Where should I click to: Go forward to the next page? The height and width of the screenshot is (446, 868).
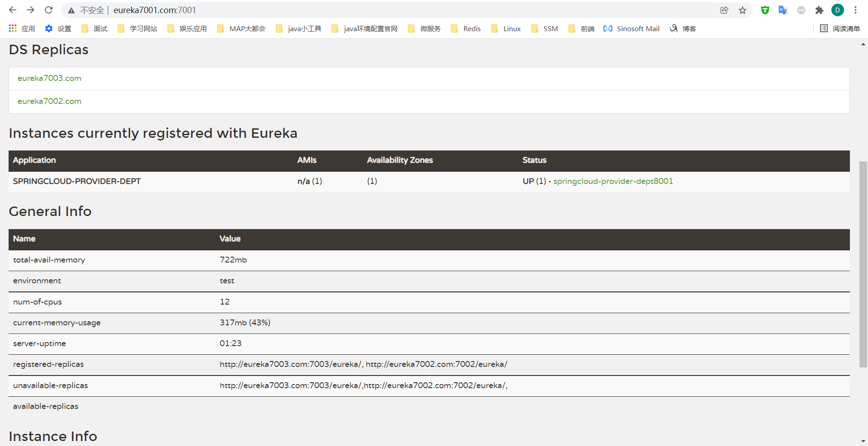[30, 10]
